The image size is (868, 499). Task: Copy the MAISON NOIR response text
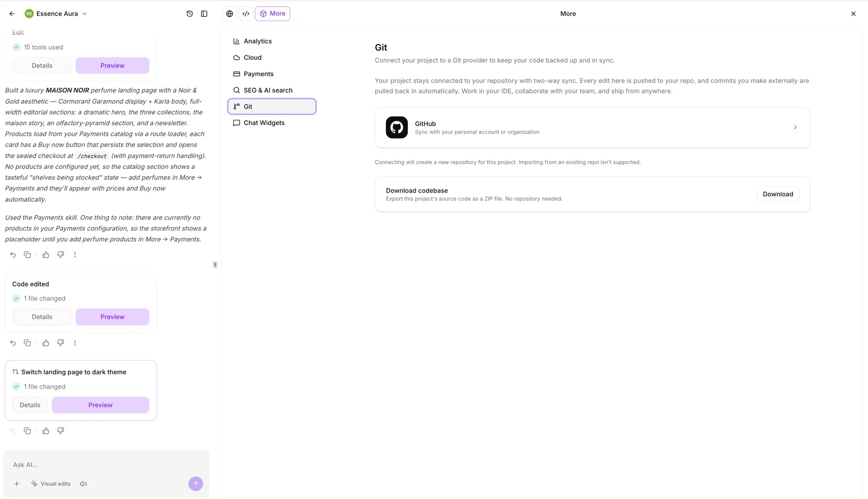(x=27, y=255)
